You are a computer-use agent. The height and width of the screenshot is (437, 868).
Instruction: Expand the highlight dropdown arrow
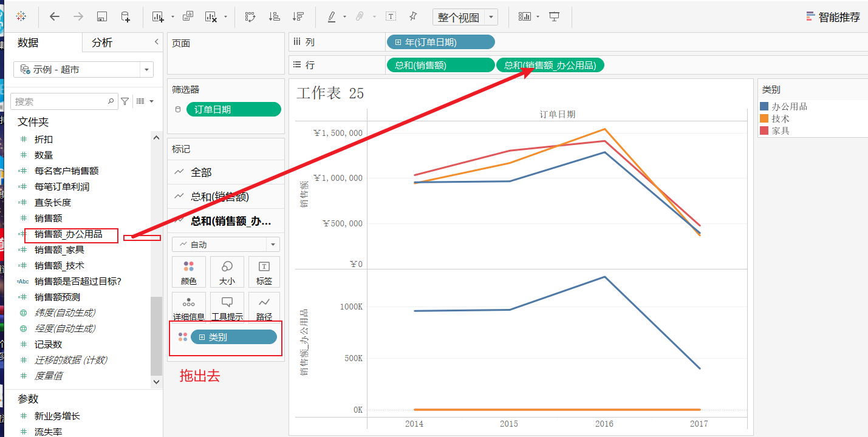[344, 17]
